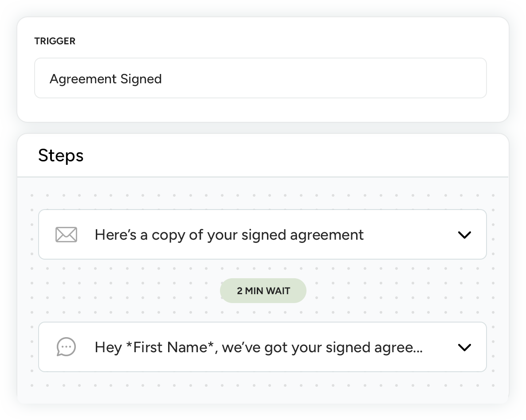Select the 'Here's a copy of your signed agreement' title
Image resolution: width=526 pixels, height=420 pixels.
pos(229,235)
